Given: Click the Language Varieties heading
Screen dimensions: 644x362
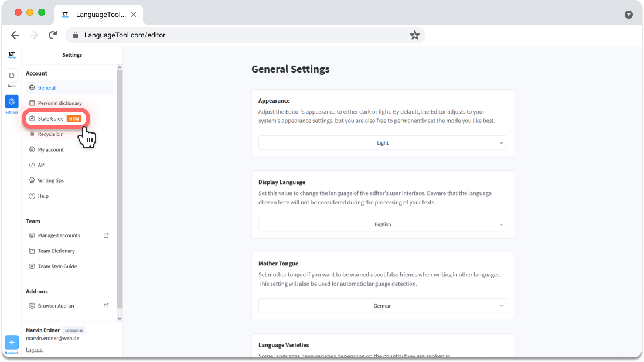Looking at the screenshot, I should [284, 345].
